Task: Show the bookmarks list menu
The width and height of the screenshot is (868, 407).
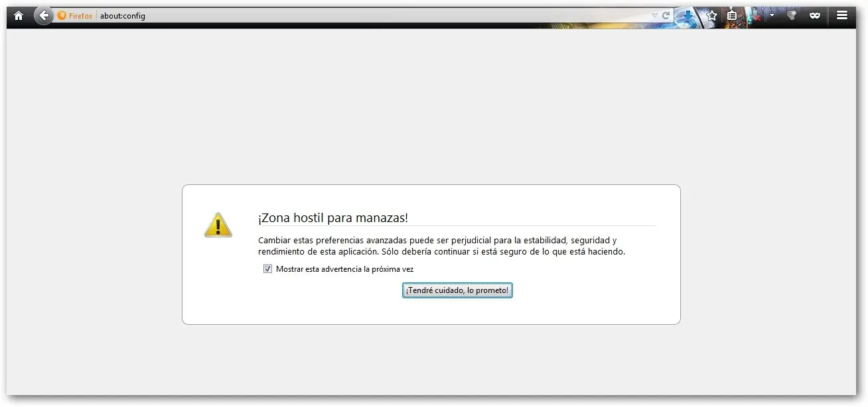Action: 731,15
